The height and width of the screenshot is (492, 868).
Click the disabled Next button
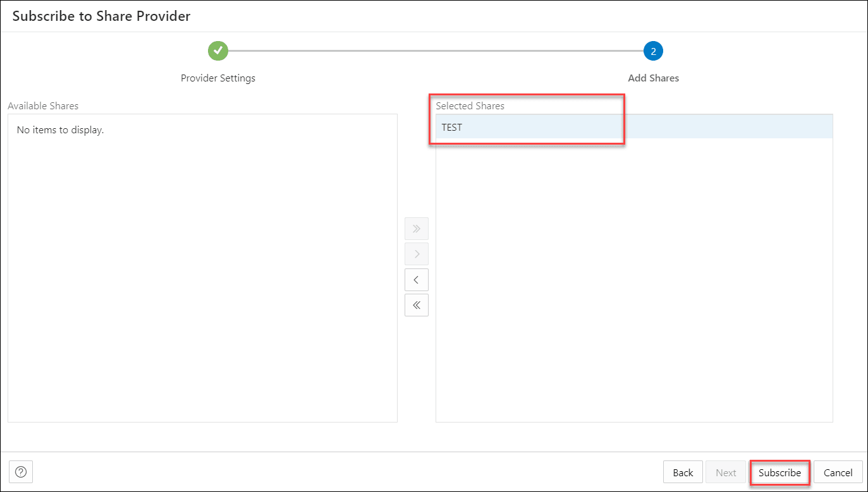[726, 472]
